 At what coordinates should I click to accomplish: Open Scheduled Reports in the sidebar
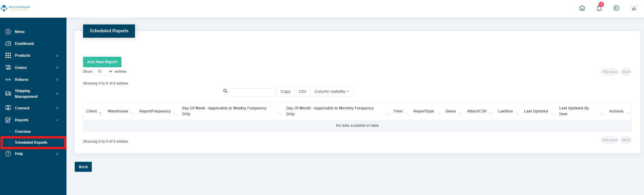[x=31, y=142]
